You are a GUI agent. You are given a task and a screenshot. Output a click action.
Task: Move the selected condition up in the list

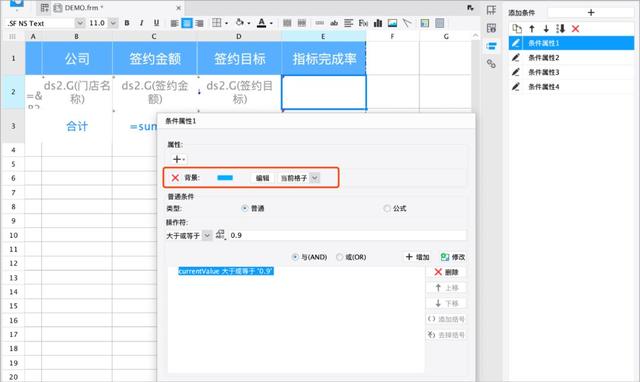532,29
